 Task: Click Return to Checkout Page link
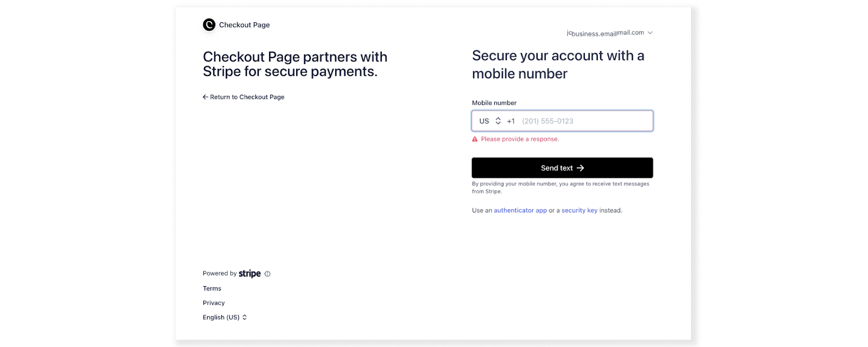pyautogui.click(x=247, y=97)
